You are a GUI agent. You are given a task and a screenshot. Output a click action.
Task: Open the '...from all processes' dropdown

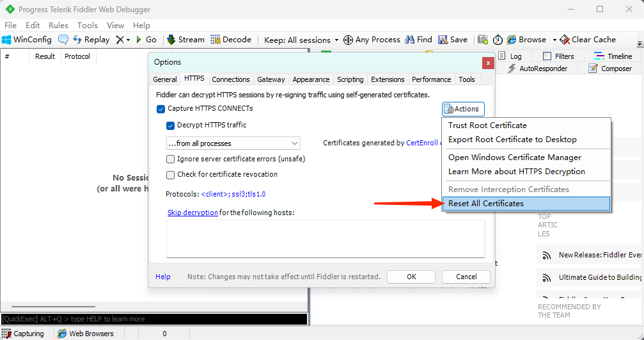[233, 143]
